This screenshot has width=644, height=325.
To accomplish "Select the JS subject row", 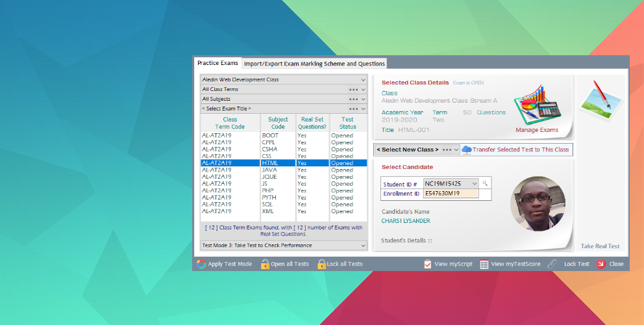I will pyautogui.click(x=284, y=183).
